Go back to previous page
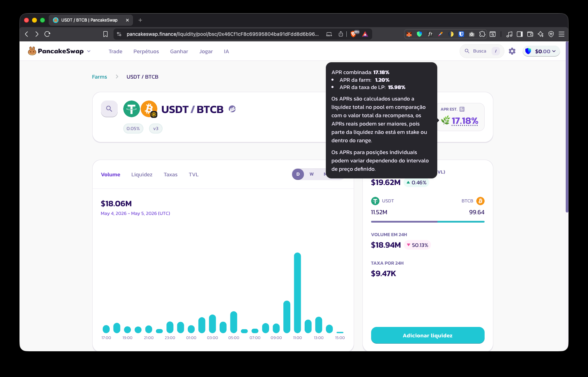The height and width of the screenshot is (377, 588). [x=26, y=34]
